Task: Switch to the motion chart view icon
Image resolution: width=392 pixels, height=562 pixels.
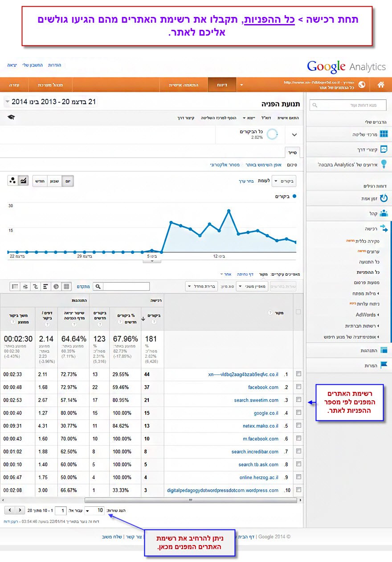Action: [12, 181]
